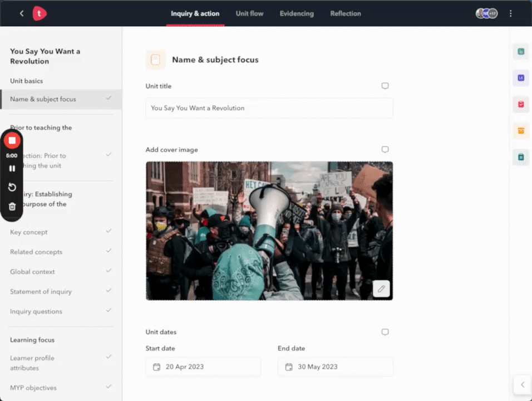Delete the recording with the trash icon
532x401 pixels.
tap(12, 207)
